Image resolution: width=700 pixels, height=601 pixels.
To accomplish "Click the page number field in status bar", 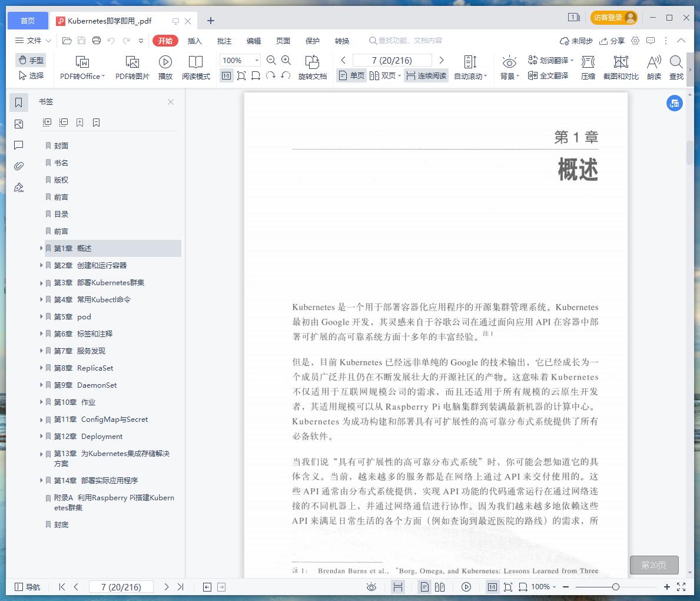I will pyautogui.click(x=121, y=587).
